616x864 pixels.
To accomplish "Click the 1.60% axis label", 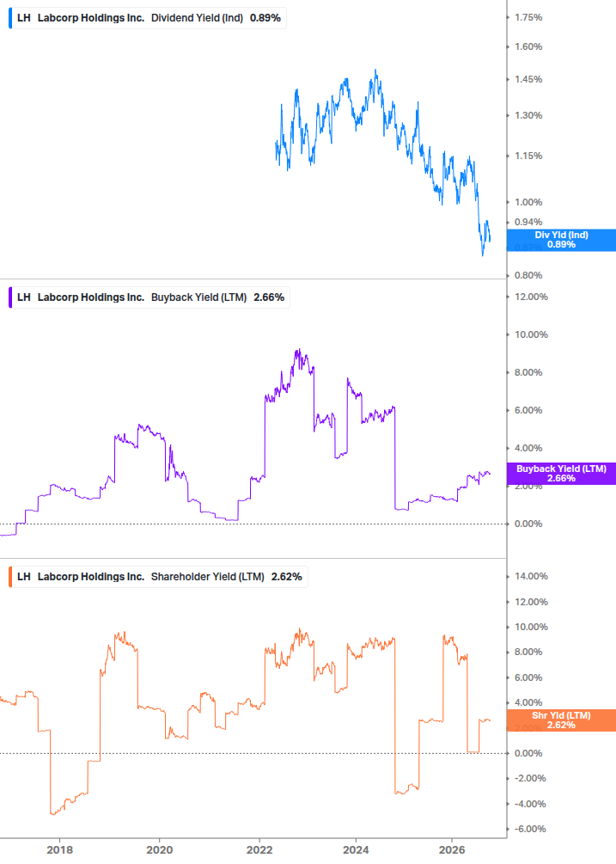I will tap(528, 46).
